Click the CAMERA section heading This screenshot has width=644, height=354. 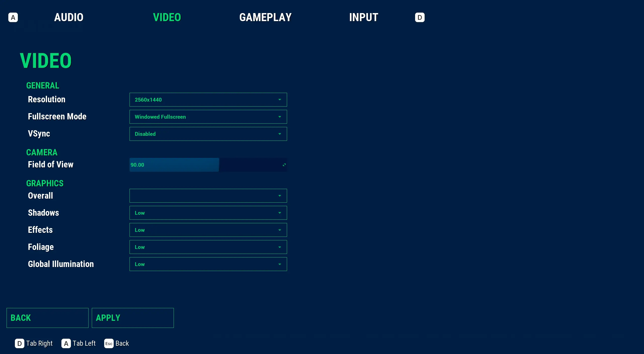42,152
